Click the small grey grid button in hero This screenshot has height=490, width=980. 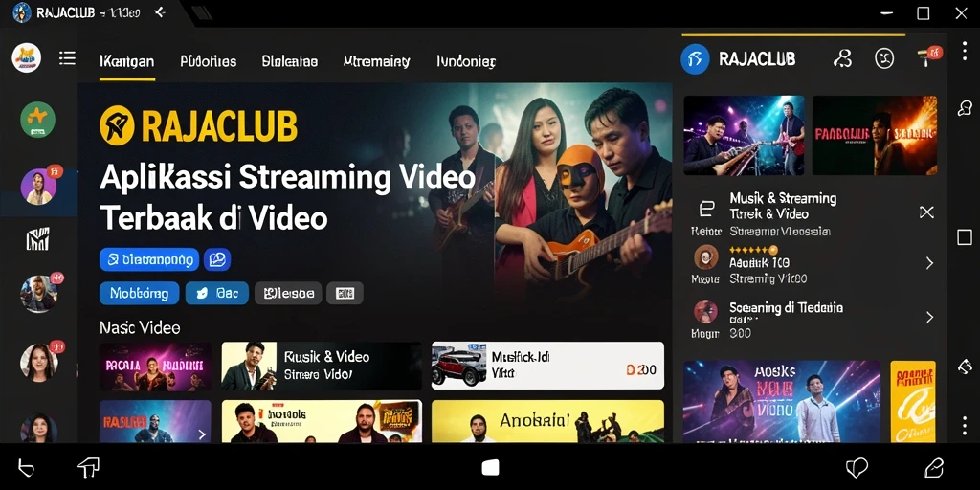tap(345, 293)
